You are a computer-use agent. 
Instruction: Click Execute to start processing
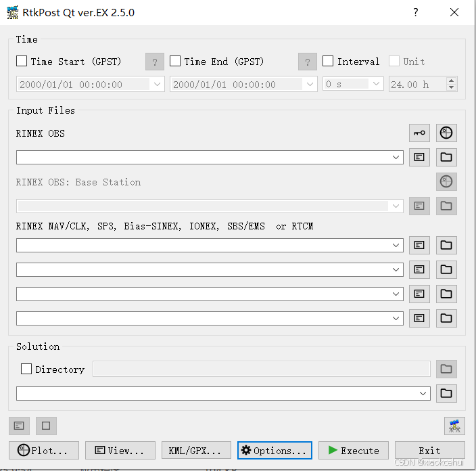354,450
